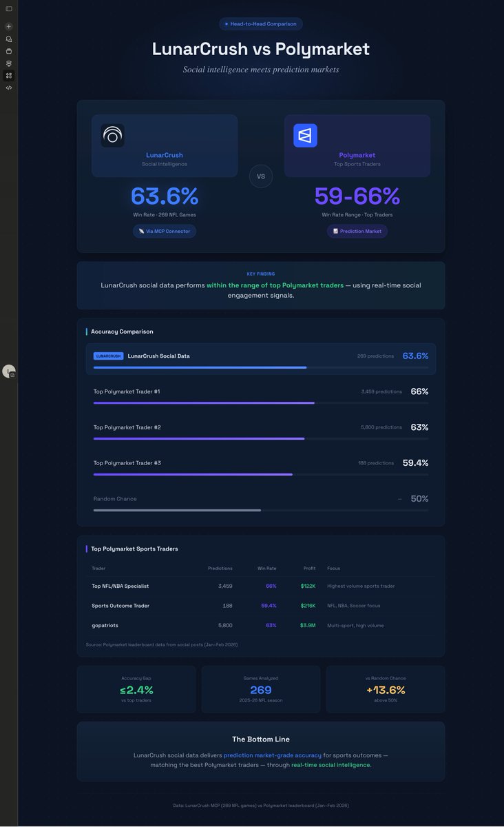504x827 pixels.
Task: Click the 66% value for Trader #1
Action: click(419, 391)
